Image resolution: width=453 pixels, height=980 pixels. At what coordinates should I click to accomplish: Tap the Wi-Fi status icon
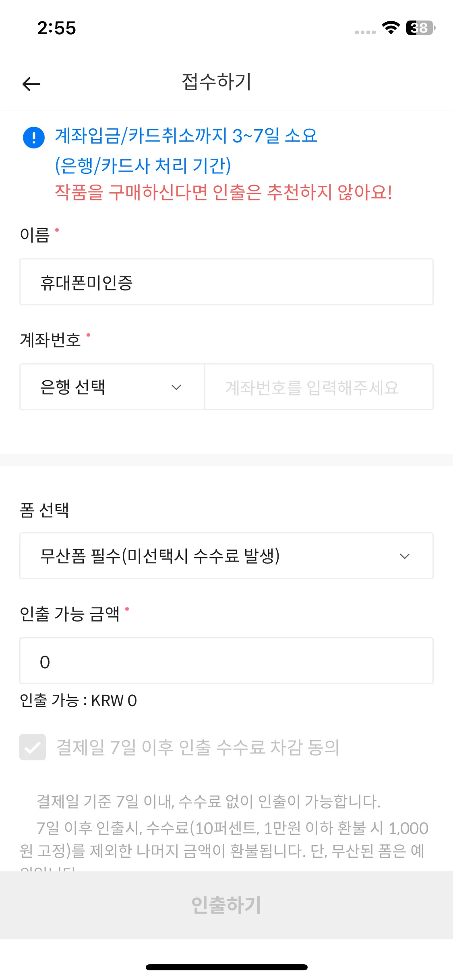coord(391,28)
